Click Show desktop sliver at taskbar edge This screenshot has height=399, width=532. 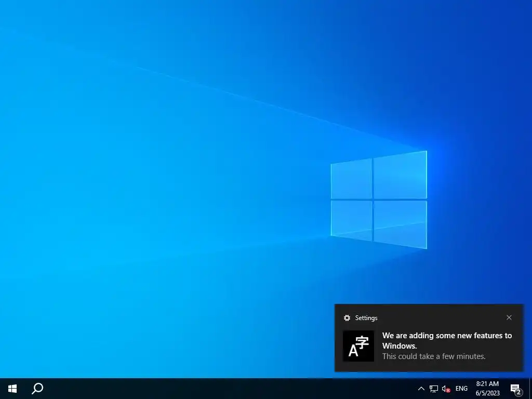pyautogui.click(x=530, y=389)
